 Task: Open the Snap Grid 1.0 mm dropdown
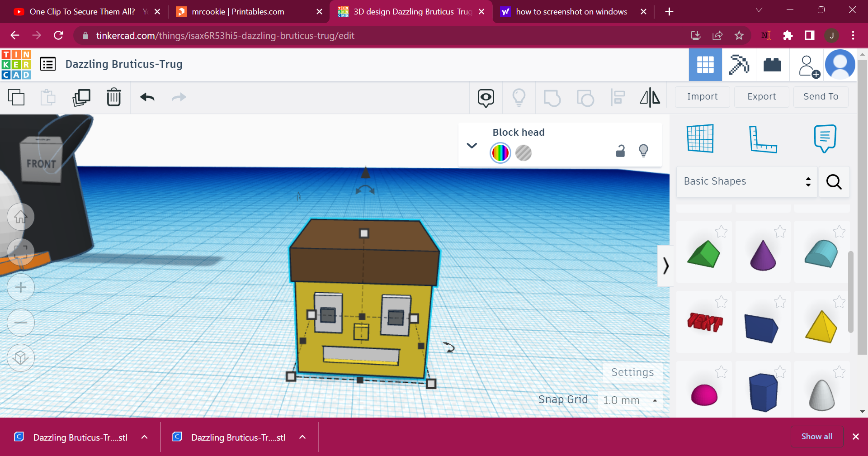[x=630, y=400]
